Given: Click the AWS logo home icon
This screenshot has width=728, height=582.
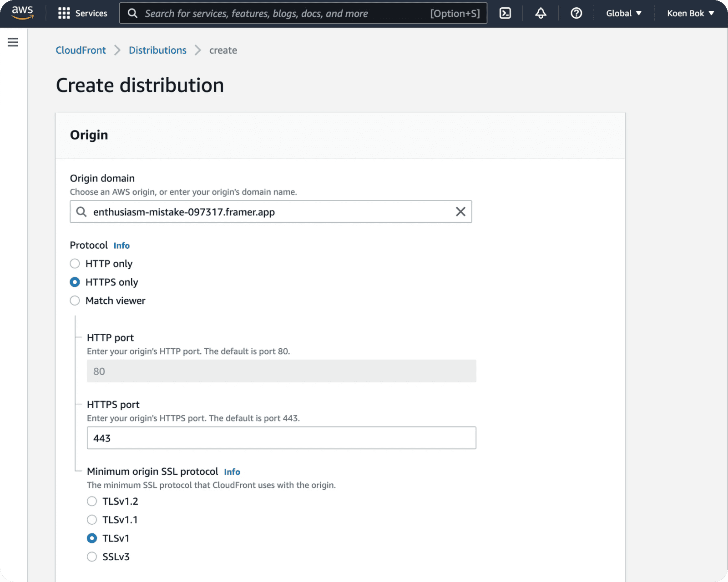Looking at the screenshot, I should pyautogui.click(x=22, y=13).
